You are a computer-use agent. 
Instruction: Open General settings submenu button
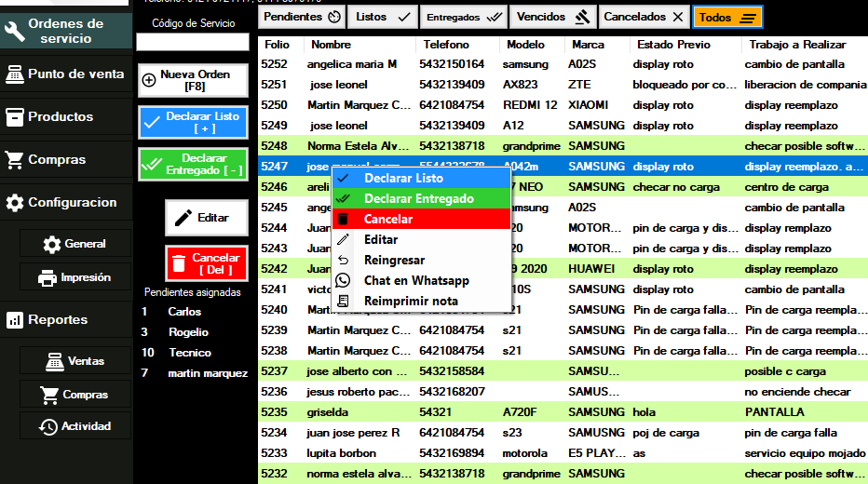(x=75, y=244)
